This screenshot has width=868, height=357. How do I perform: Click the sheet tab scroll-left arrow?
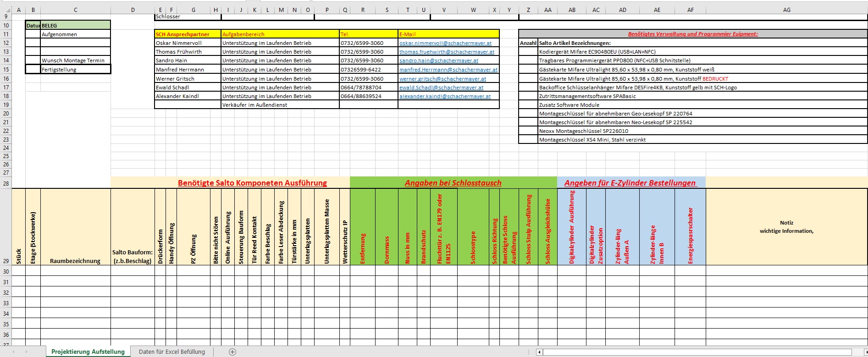click(14, 352)
